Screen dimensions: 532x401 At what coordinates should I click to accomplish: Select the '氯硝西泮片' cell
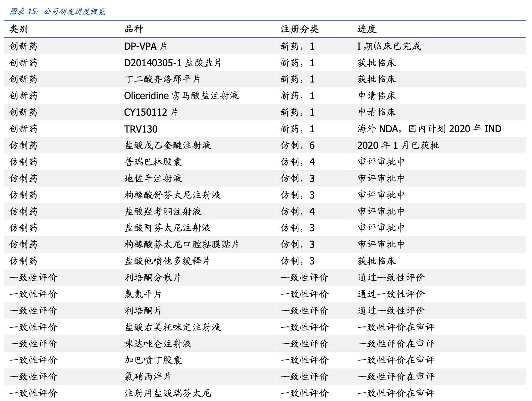(x=148, y=377)
